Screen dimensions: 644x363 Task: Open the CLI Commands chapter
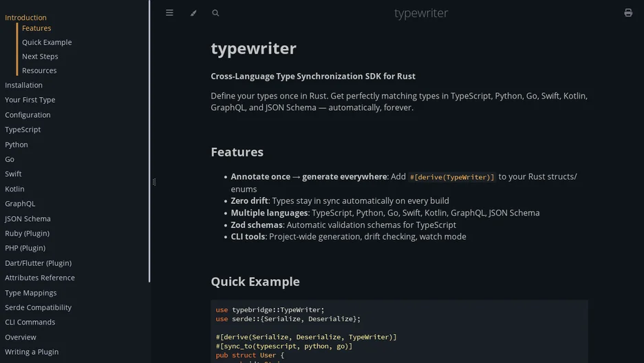(30, 322)
